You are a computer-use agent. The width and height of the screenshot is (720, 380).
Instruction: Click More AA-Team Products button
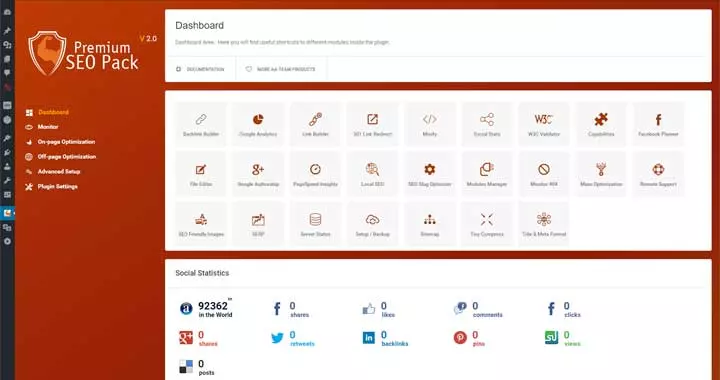coord(281,69)
